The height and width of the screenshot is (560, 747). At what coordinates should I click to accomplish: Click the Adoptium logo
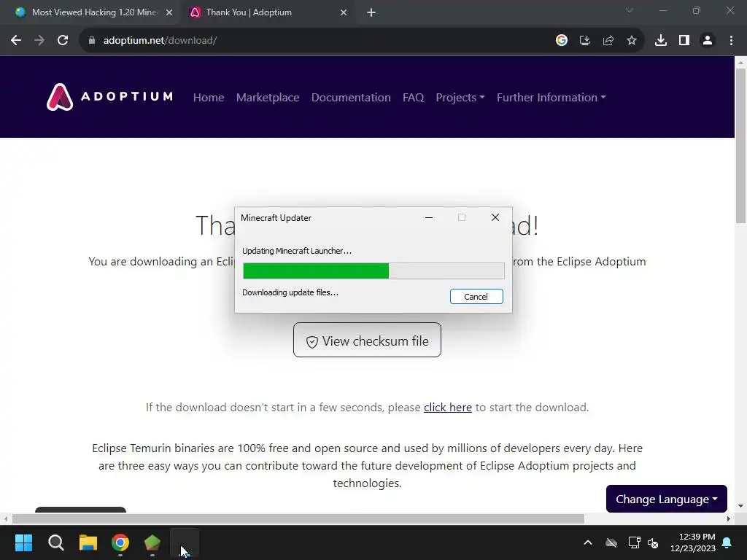point(109,97)
